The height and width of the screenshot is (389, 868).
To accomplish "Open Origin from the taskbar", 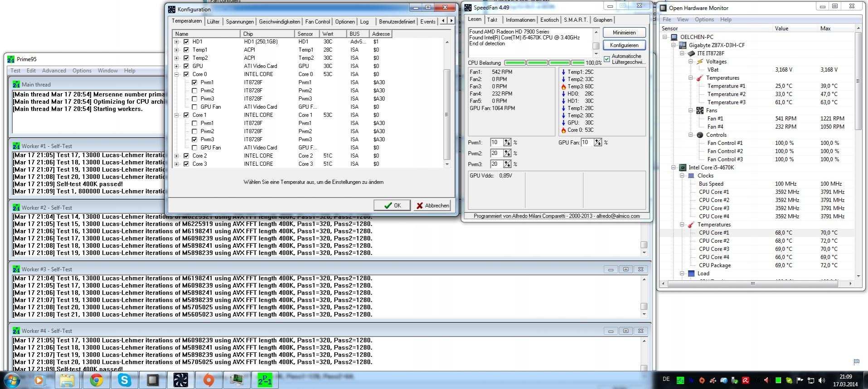I will click(209, 380).
